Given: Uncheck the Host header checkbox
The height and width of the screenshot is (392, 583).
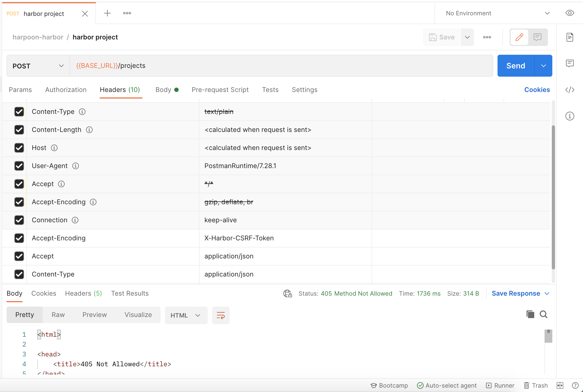Looking at the screenshot, I should click(19, 148).
